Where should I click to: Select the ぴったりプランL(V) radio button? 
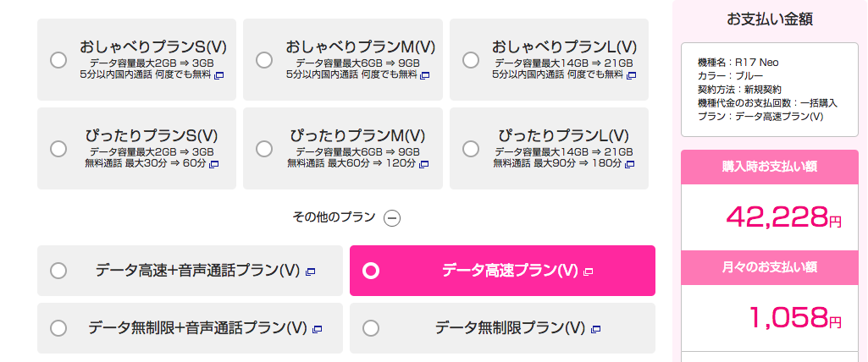pos(471,149)
